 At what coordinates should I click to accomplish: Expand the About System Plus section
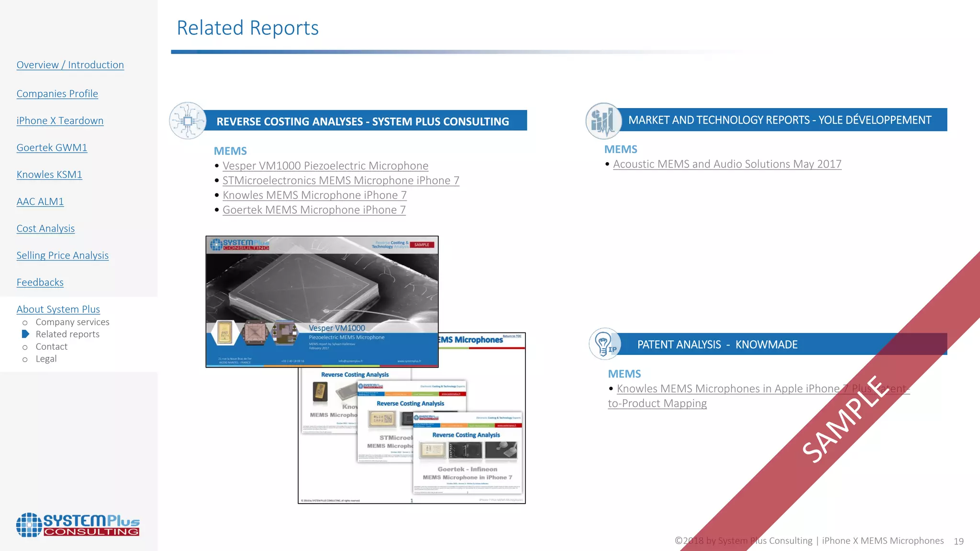tap(58, 309)
